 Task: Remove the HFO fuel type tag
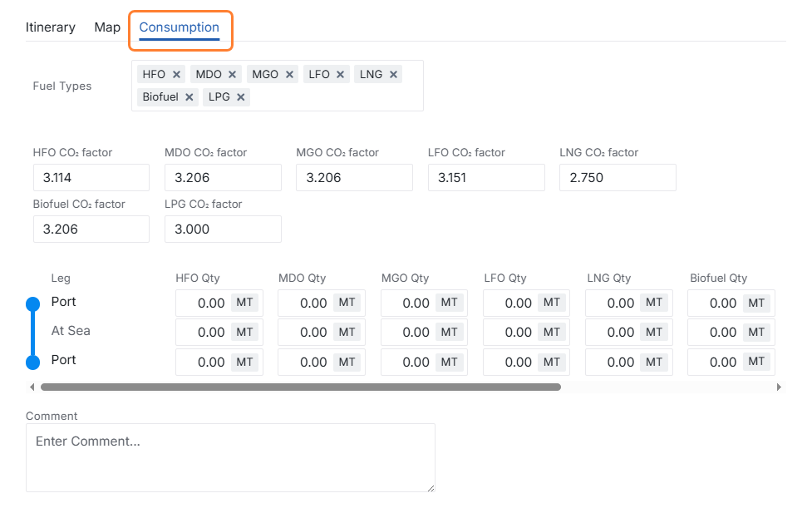(176, 75)
